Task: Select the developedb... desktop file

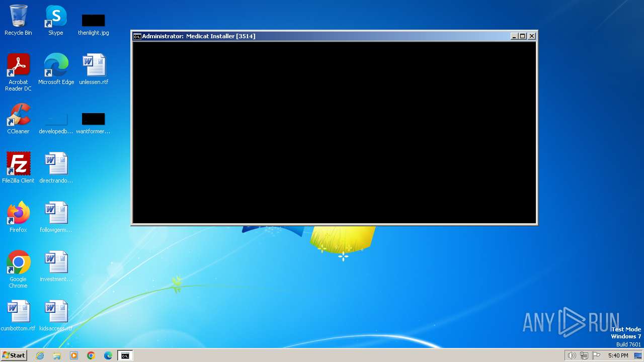Action: [x=56, y=123]
